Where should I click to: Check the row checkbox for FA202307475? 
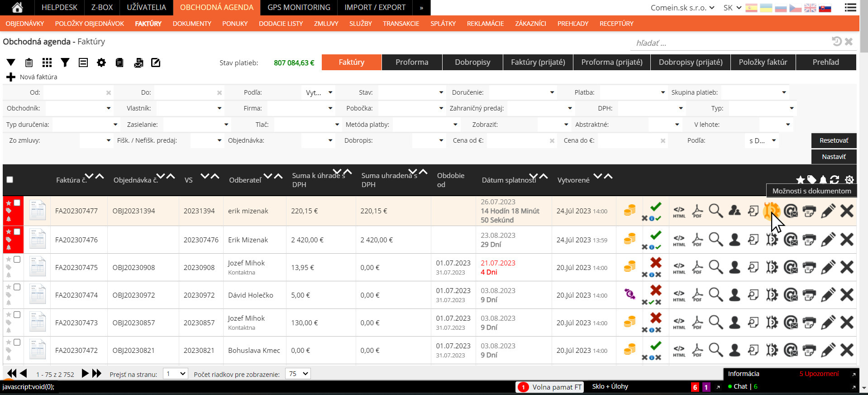click(x=17, y=259)
